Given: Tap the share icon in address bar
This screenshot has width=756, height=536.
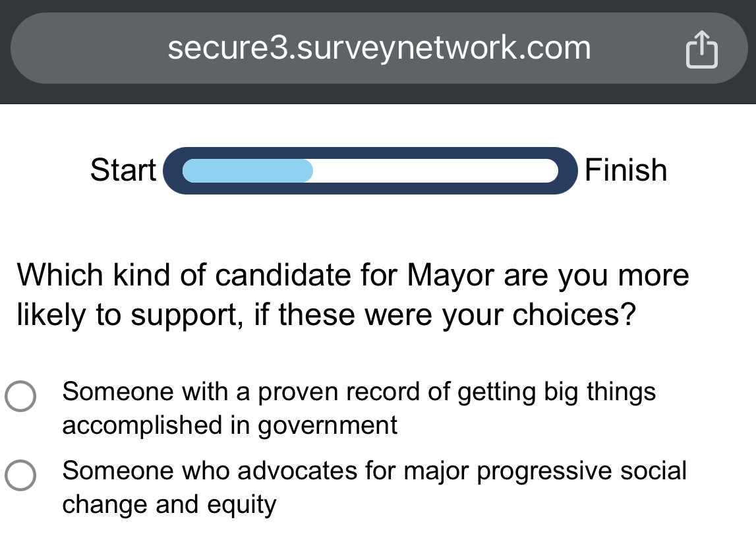Looking at the screenshot, I should [x=701, y=49].
